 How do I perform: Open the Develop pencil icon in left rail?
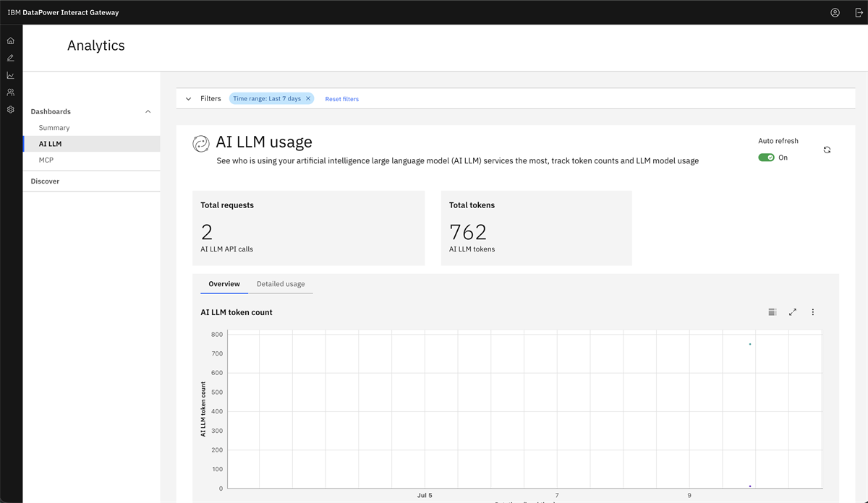click(x=10, y=58)
